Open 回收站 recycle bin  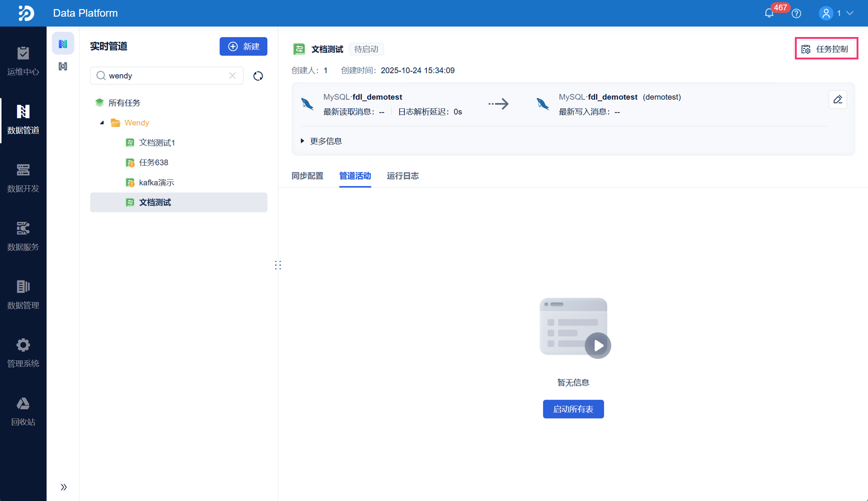(x=23, y=411)
